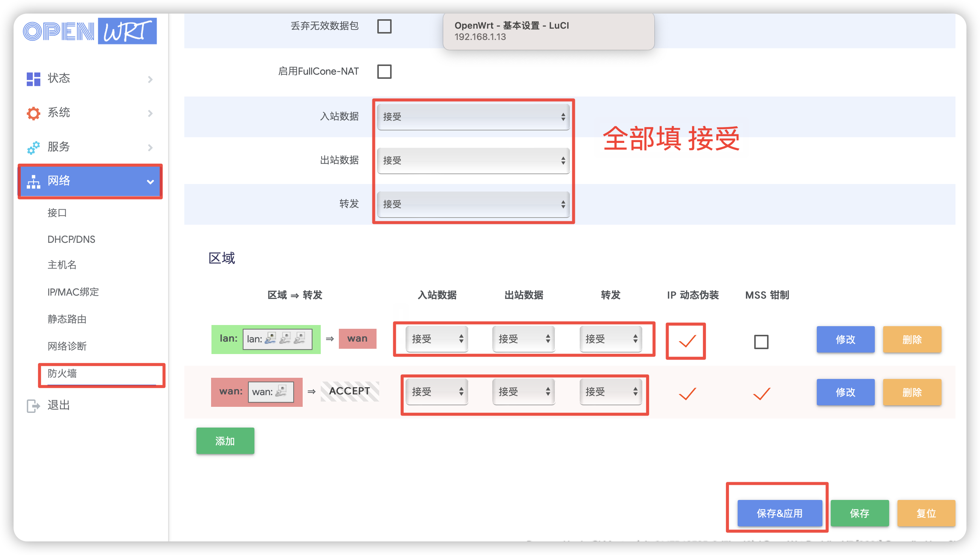
Task: Open the DHCP/DNS submenu item
Action: click(x=71, y=239)
